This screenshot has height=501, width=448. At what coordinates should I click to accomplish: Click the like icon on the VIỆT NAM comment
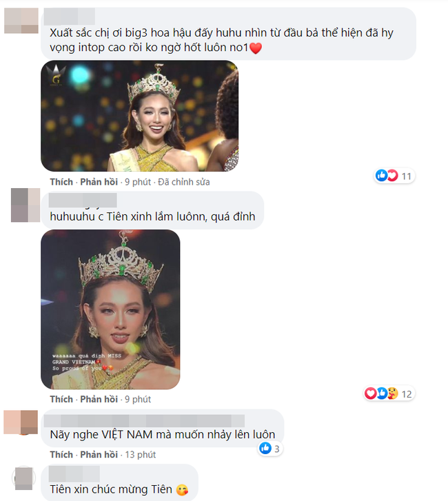tap(265, 449)
